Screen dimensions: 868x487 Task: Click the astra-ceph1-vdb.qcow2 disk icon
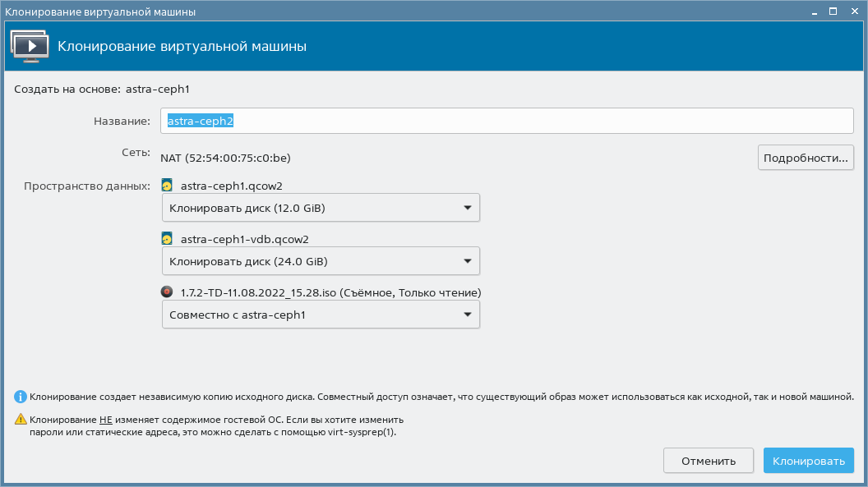coord(167,239)
